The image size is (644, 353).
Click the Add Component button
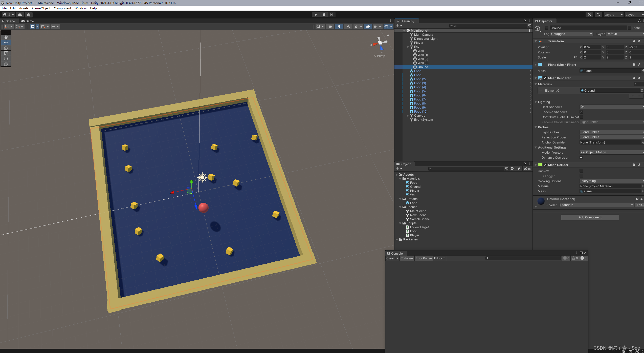[x=590, y=217]
